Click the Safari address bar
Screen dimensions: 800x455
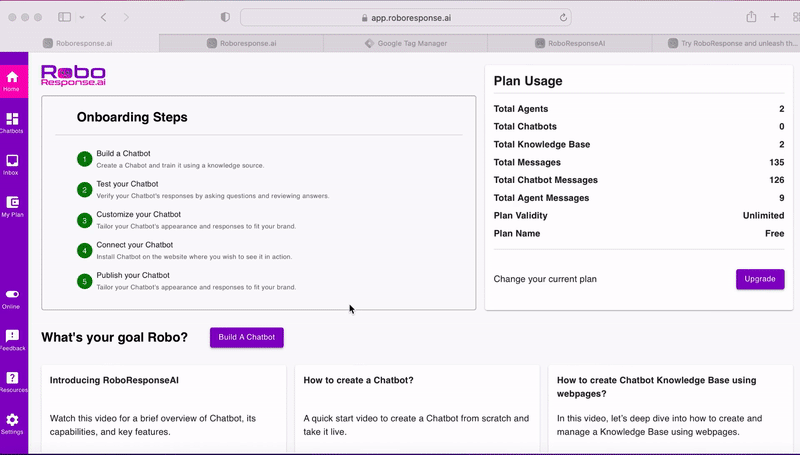[x=405, y=17]
